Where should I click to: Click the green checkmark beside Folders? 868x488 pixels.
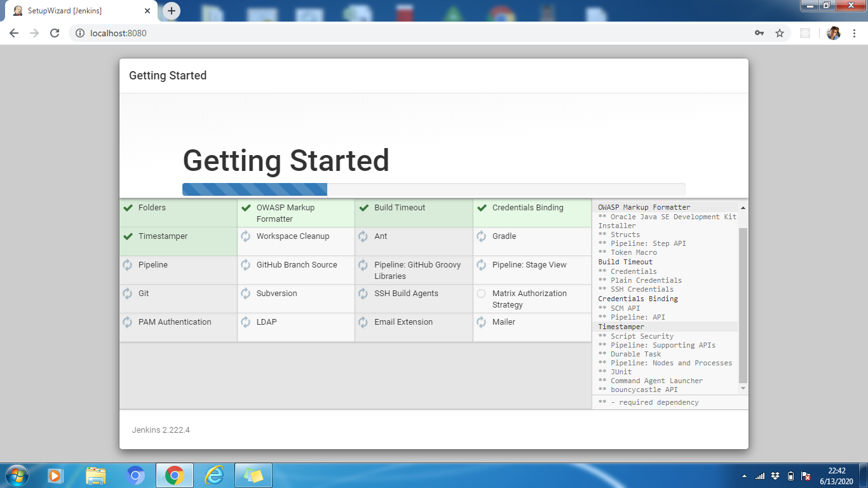pyautogui.click(x=128, y=208)
